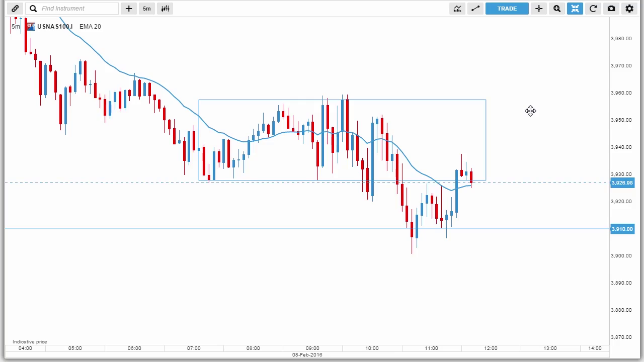Add a new instrument with plus button
This screenshot has width=644, height=362.
pyautogui.click(x=129, y=9)
